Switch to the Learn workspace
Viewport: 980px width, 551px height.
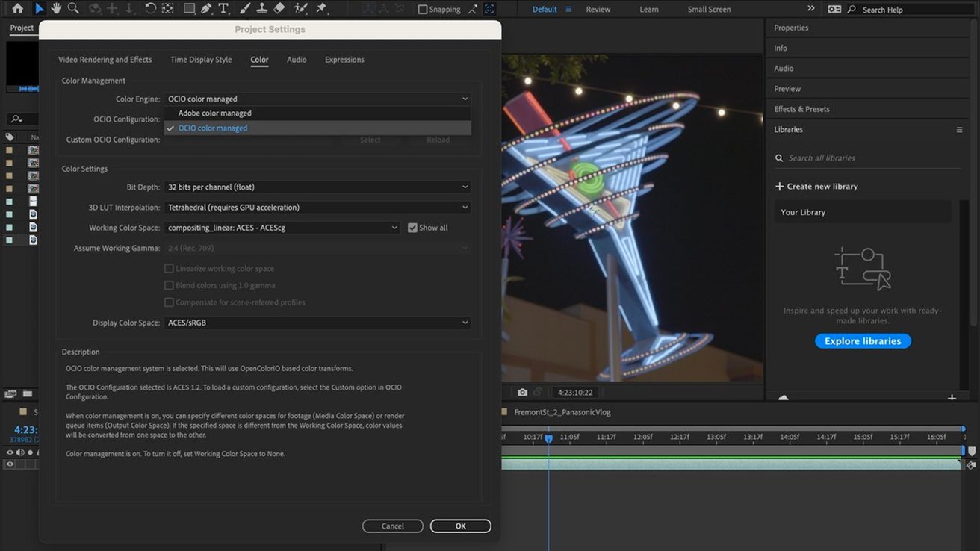(x=649, y=10)
